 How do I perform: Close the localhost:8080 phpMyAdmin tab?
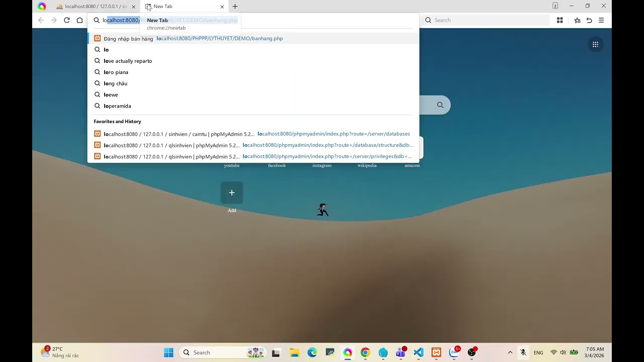[133, 7]
